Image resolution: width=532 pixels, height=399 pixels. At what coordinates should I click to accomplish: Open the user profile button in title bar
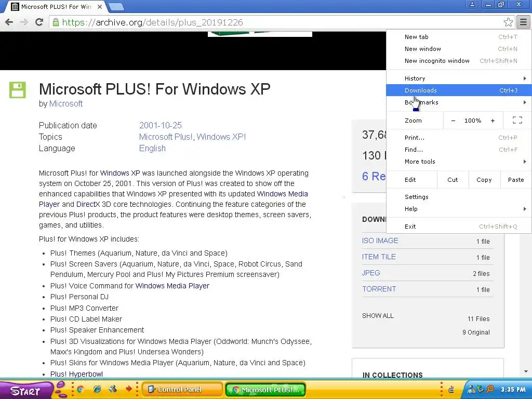[x=472, y=4]
